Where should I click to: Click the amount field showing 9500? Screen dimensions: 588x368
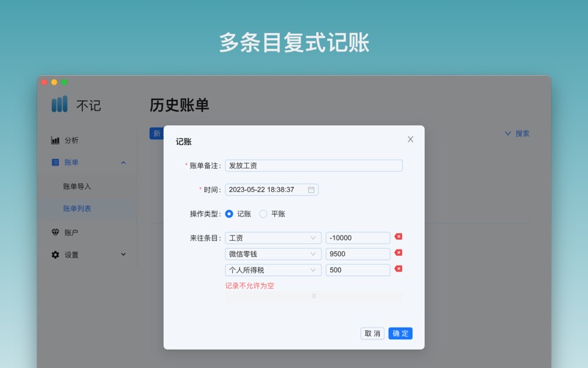coord(358,254)
